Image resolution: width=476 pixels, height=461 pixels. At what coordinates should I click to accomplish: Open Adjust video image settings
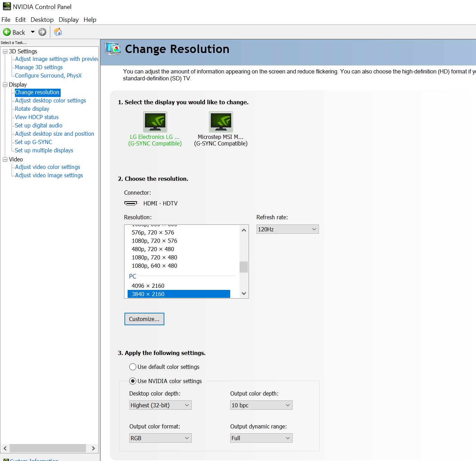pyautogui.click(x=49, y=176)
